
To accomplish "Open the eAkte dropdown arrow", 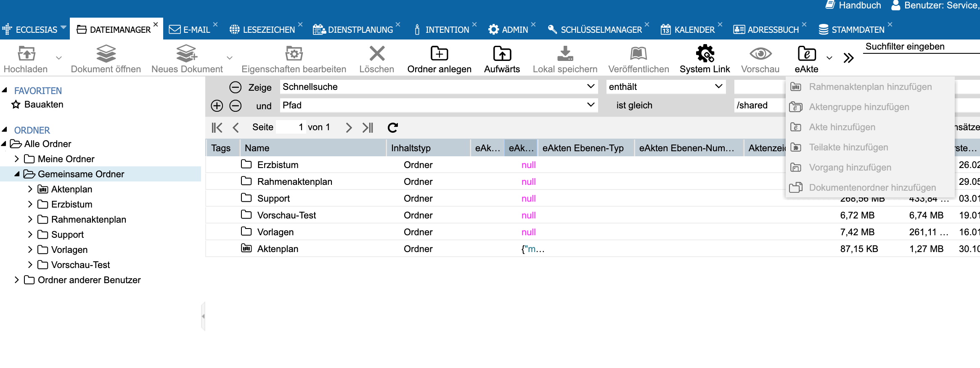I will coord(829,58).
